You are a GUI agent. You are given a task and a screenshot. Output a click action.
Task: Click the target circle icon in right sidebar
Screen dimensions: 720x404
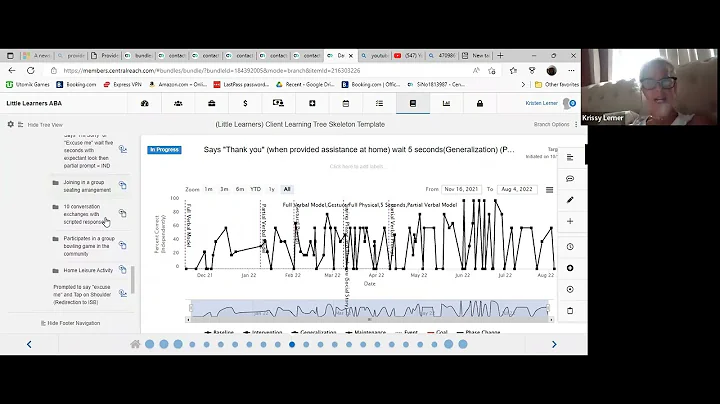(x=570, y=289)
